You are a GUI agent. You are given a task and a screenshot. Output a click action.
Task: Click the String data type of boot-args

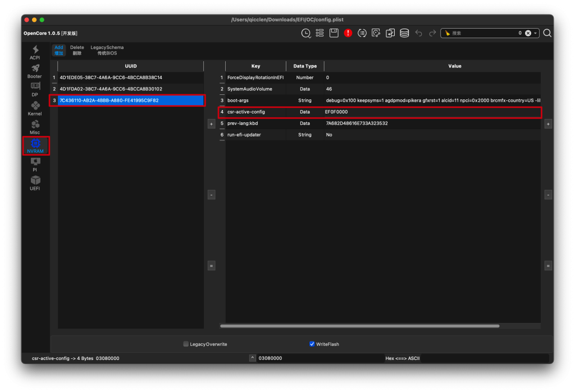coord(305,101)
